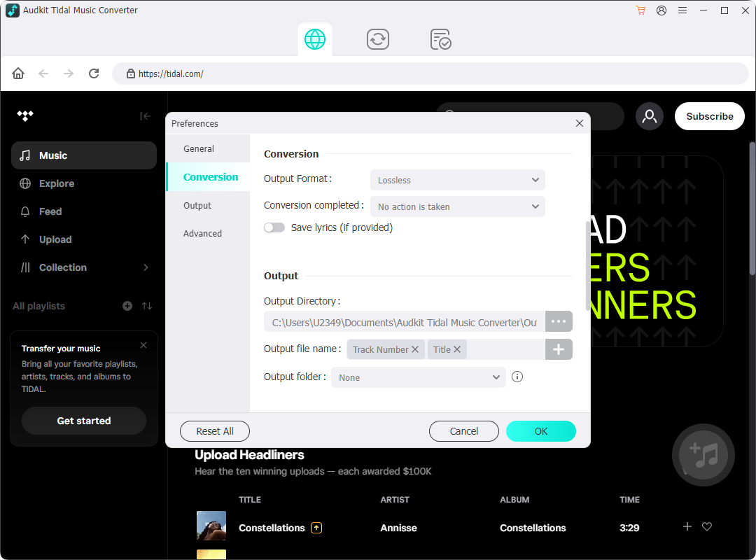The height and width of the screenshot is (560, 756).
Task: Open the Conversion completed dropdown
Action: (x=458, y=206)
